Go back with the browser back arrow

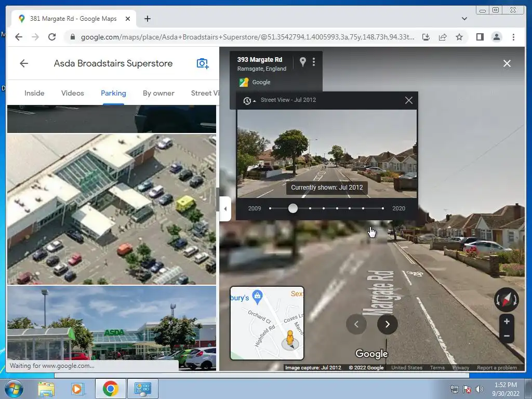(x=19, y=37)
